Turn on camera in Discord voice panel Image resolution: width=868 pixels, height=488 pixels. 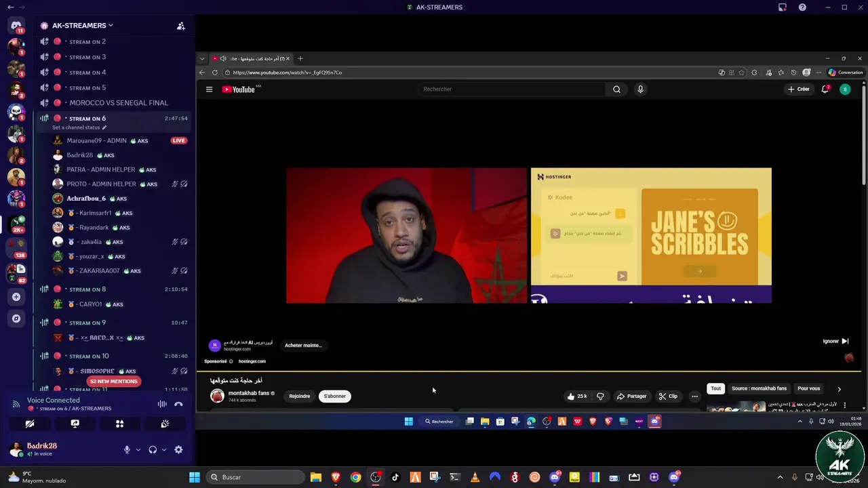(30, 424)
